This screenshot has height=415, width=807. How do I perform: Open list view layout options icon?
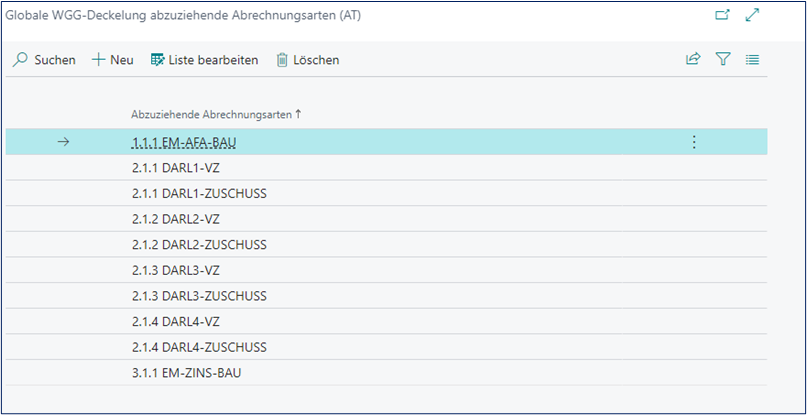pos(753,60)
